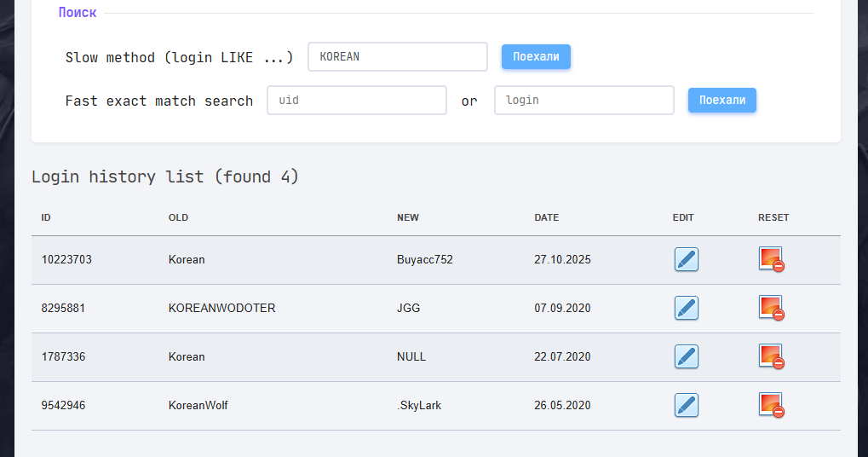Click the ID column header
This screenshot has height=457, width=868.
(46, 217)
